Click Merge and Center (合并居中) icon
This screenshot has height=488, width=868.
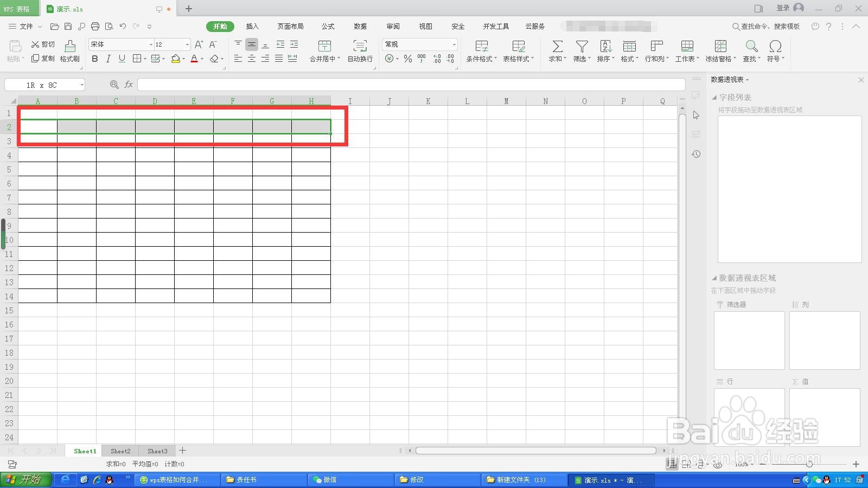(x=324, y=46)
